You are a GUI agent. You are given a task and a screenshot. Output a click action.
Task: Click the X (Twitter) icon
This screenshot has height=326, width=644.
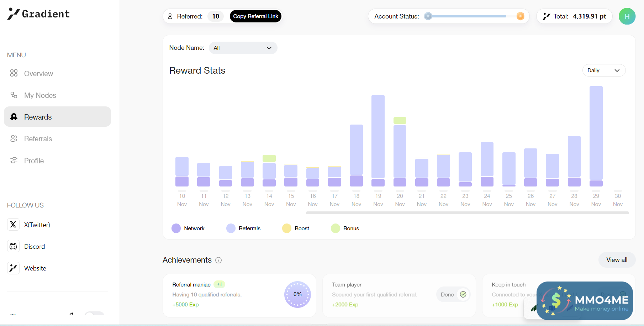coord(13,224)
